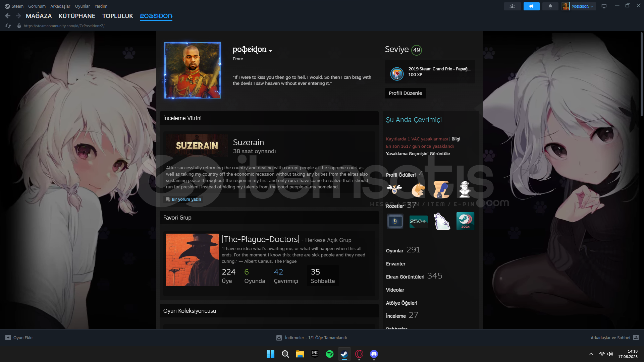Click the 2019 Steam Grand Prix badge icon
644x362 pixels.
coord(397,73)
